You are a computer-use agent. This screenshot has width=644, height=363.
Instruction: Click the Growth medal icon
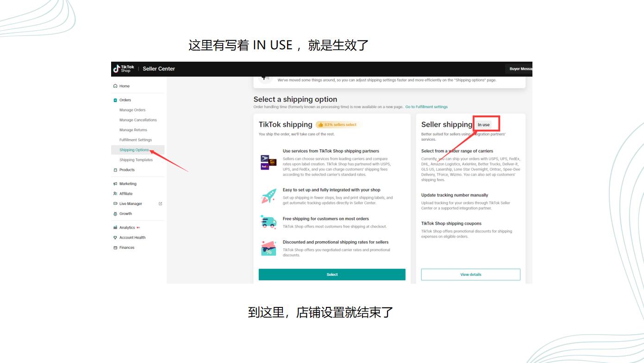(115, 214)
